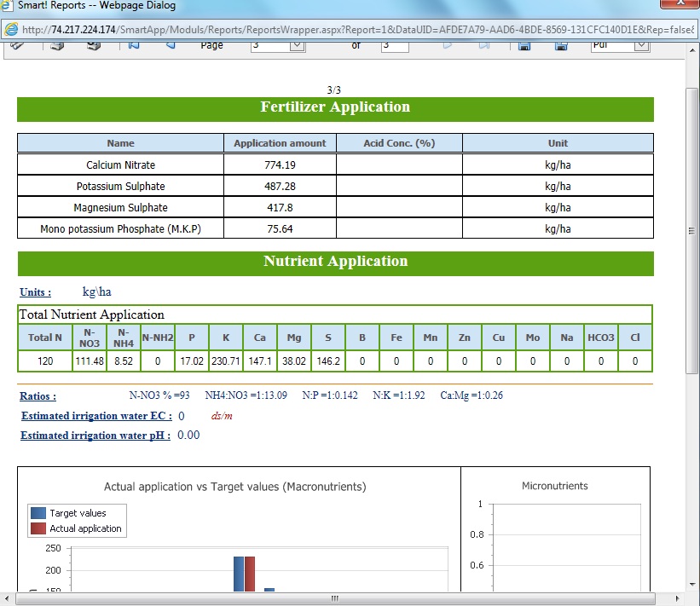Click the application amount '417.8'
700x606 pixels.
(280, 208)
